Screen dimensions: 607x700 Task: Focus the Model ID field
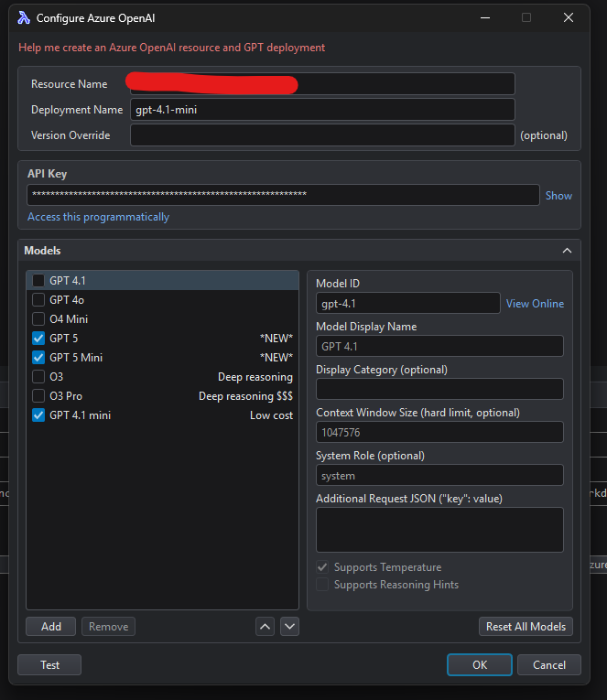[x=408, y=303]
